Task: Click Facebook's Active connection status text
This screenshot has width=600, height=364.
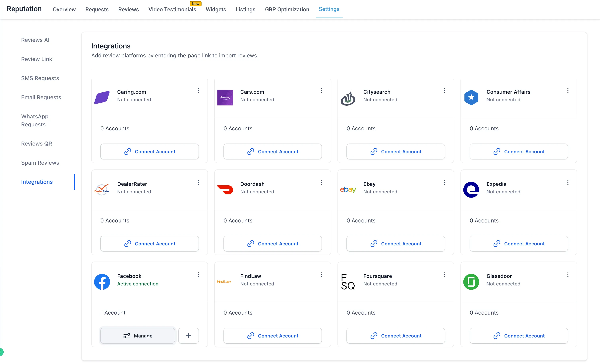Action: (138, 284)
